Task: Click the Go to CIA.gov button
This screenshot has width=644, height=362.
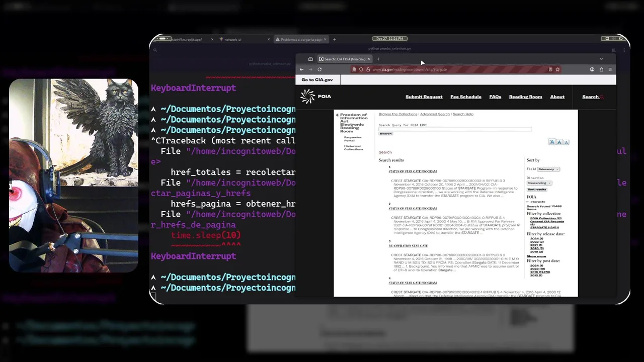Action: 317,79
